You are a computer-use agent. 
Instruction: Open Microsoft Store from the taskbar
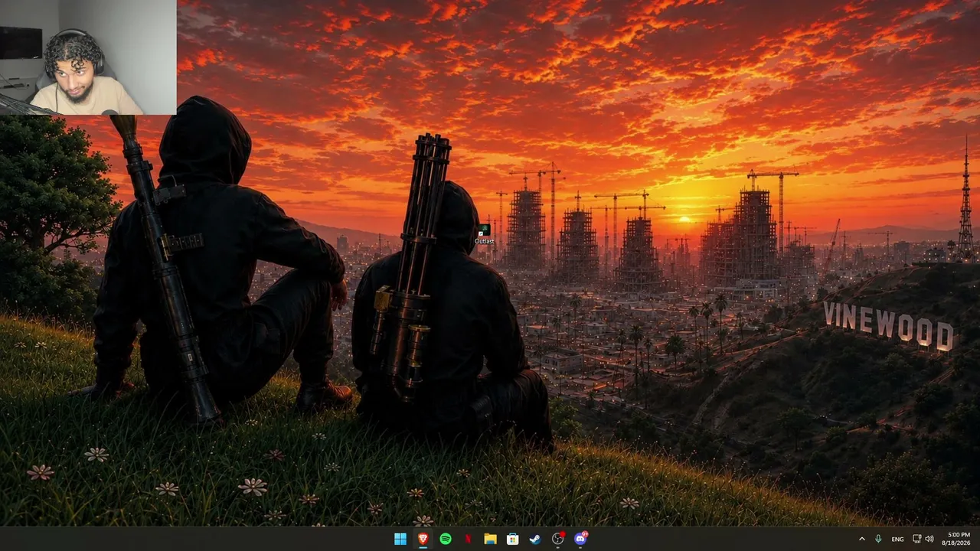513,539
